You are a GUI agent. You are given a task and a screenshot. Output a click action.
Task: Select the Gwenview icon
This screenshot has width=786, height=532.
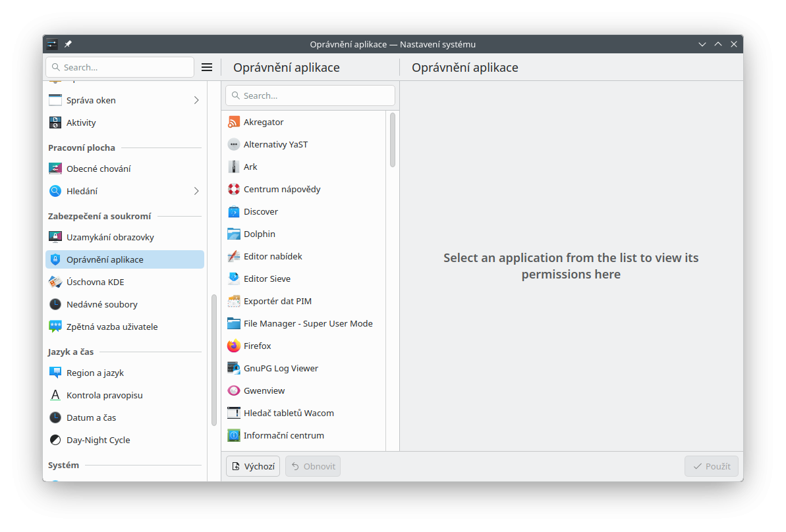[x=234, y=390]
